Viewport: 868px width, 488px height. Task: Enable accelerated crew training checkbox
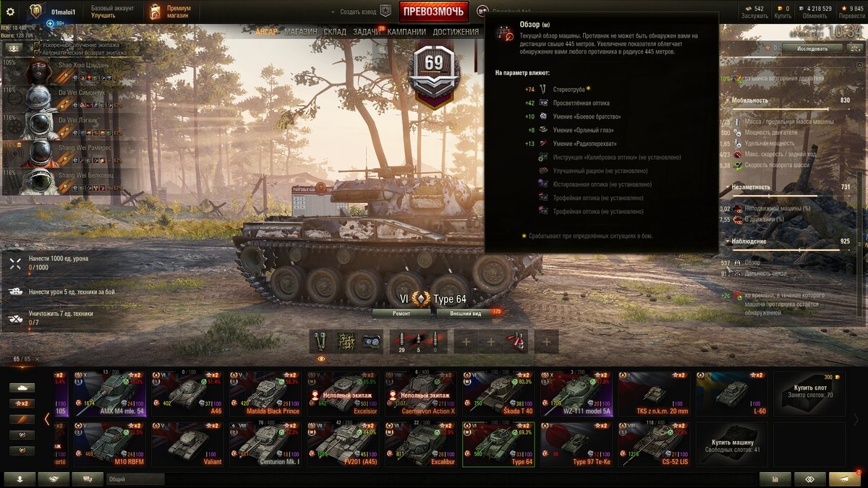pyautogui.click(x=37, y=45)
